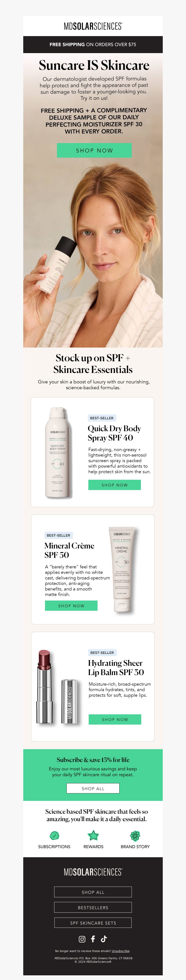Click the green Shop Now hero button
The height and width of the screenshot is (980, 186).
click(x=94, y=150)
